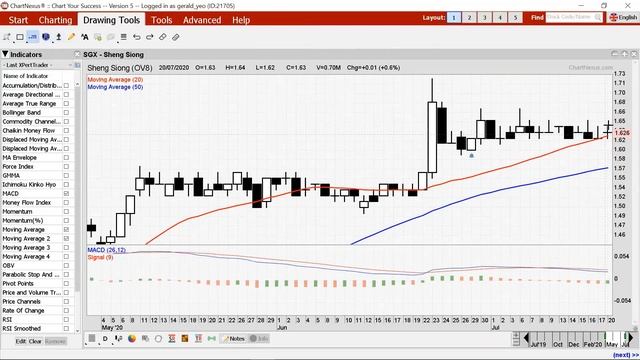
Task: Redo the last drawing action
Action: (150, 37)
